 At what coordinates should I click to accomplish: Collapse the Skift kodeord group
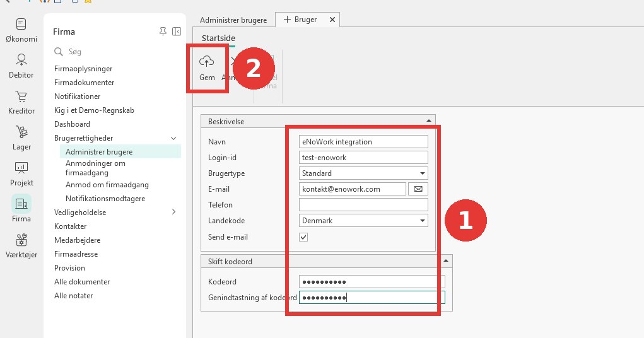click(x=446, y=261)
